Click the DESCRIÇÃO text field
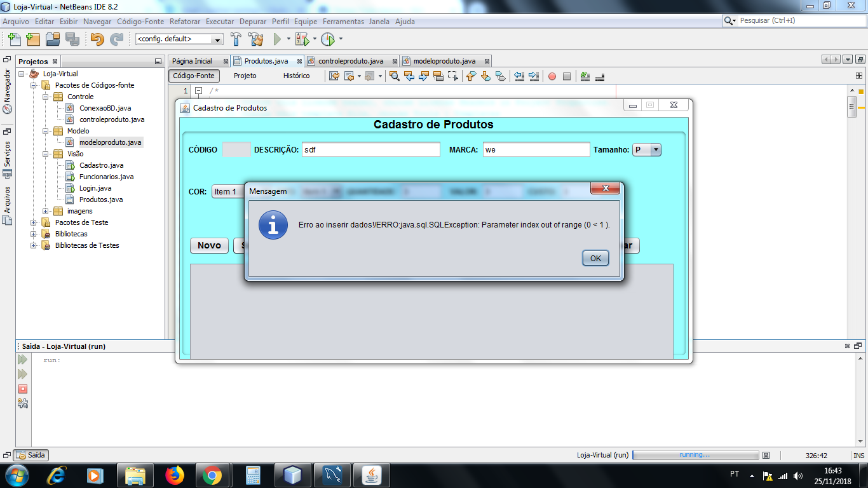868x488 pixels. click(x=371, y=150)
